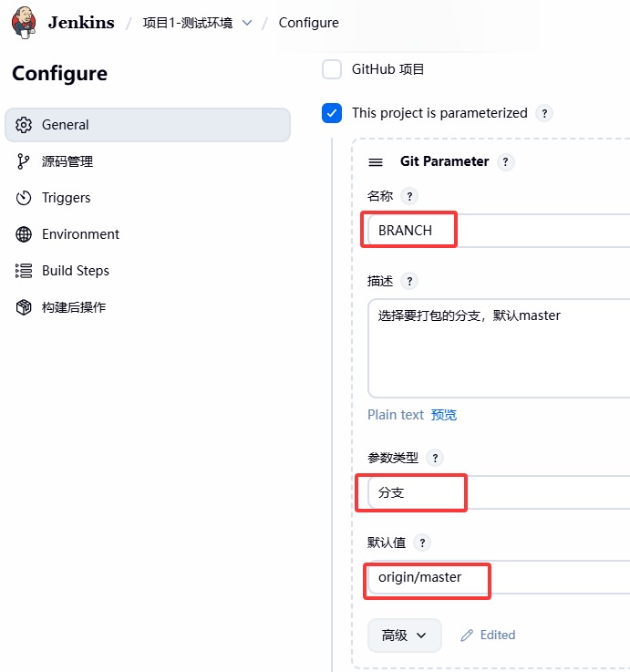Click the 默认值 field with origin/master
This screenshot has height=672, width=630.
coord(497,577)
